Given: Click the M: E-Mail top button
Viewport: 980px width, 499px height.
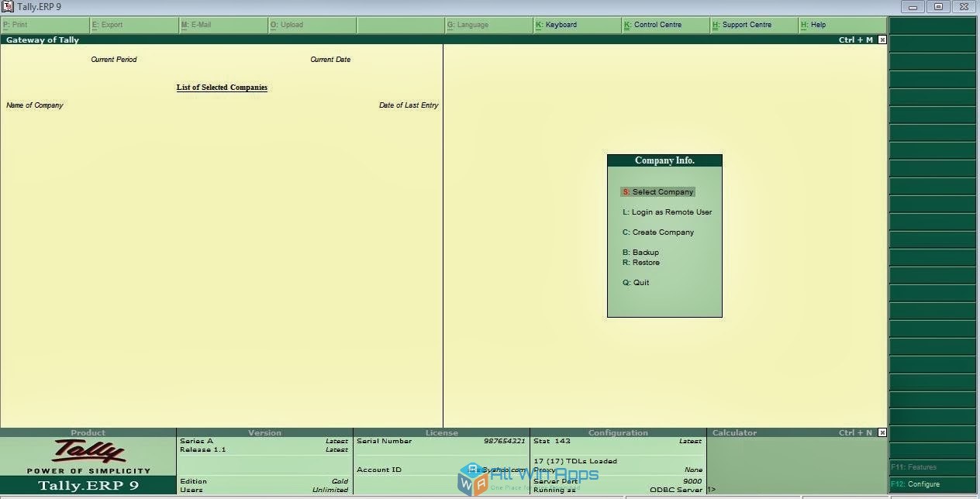Looking at the screenshot, I should coord(223,25).
